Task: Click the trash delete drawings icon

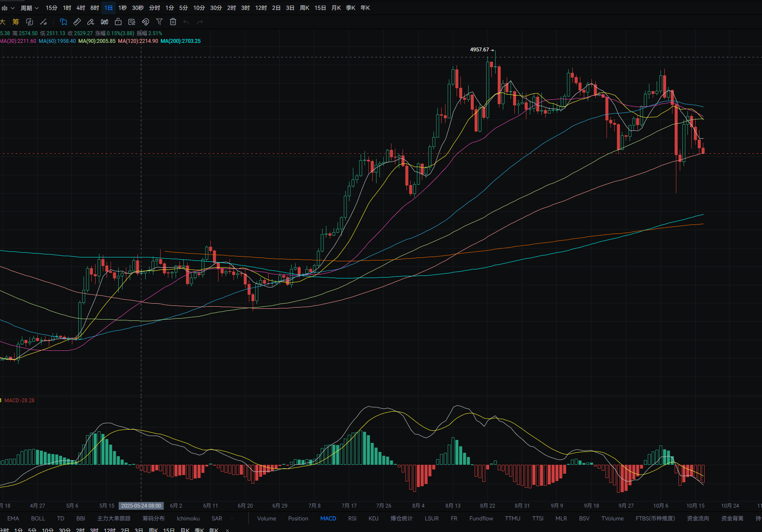Action: (x=173, y=22)
